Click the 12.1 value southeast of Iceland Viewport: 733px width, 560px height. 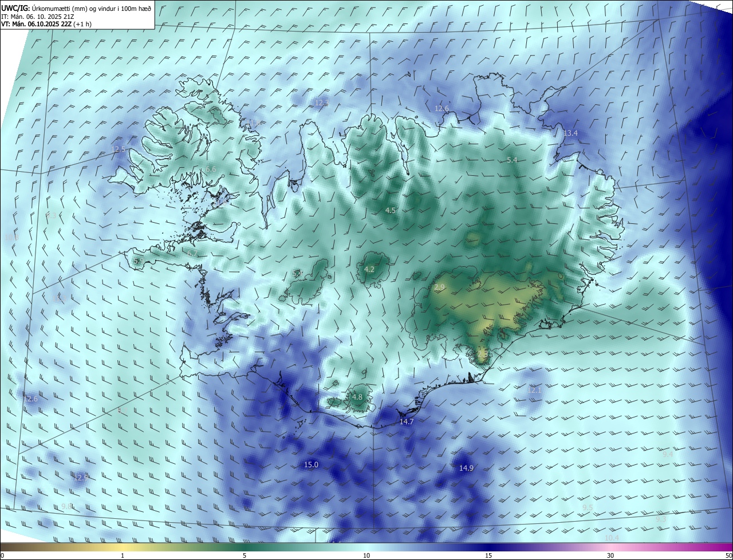click(x=534, y=390)
